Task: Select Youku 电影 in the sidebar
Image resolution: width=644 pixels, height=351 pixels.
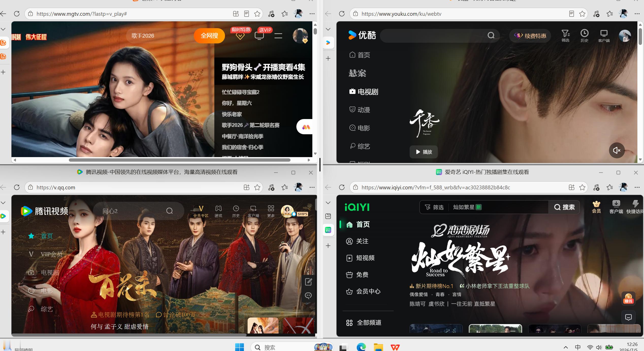Action: [360, 128]
